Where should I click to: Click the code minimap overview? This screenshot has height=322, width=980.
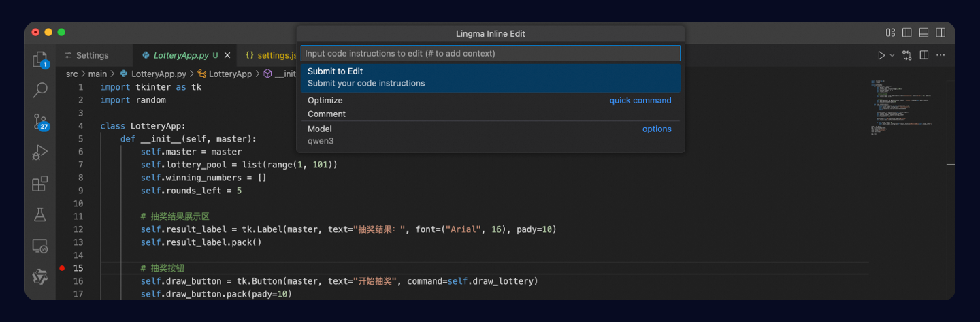(902, 108)
